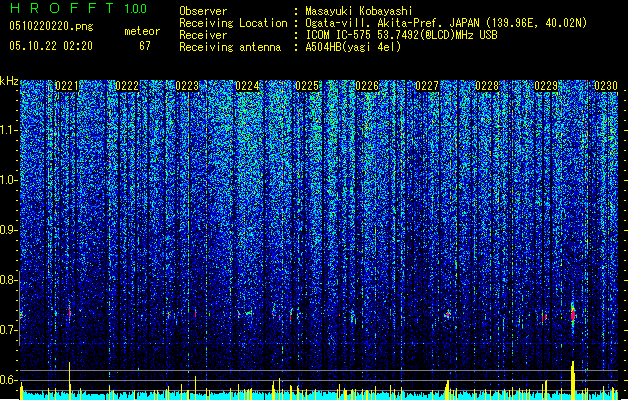Click the kHz axis unit label
The height and width of the screenshot is (400, 629).
click(9, 81)
